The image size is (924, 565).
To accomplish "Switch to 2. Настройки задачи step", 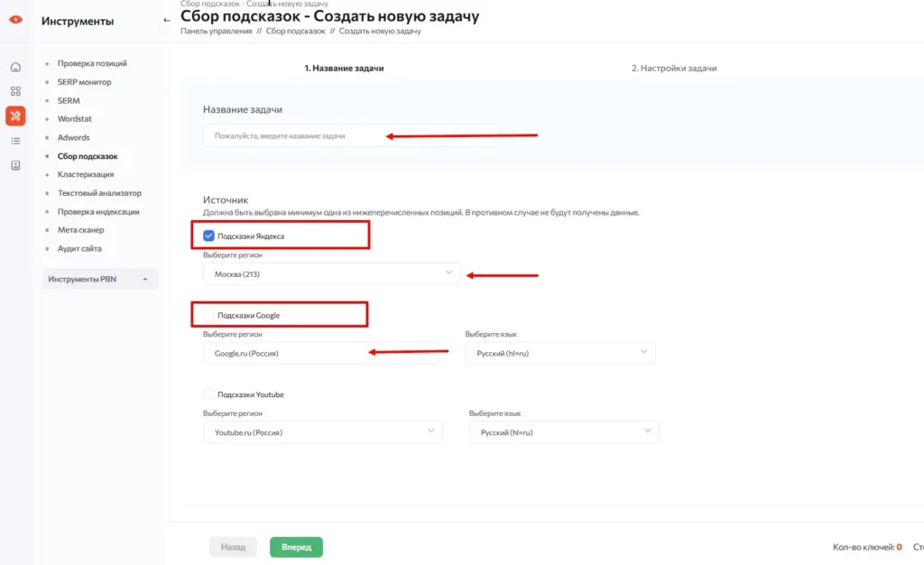I will [674, 68].
